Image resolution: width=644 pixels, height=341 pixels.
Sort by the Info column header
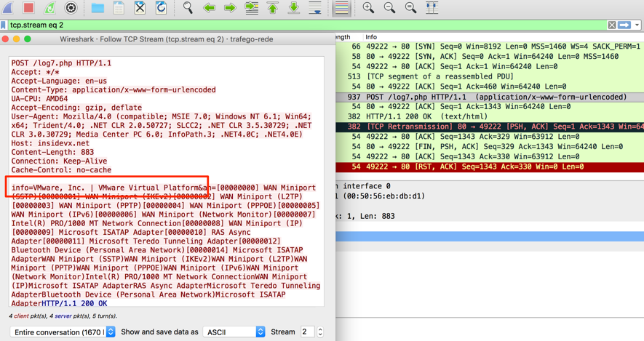coord(371,37)
